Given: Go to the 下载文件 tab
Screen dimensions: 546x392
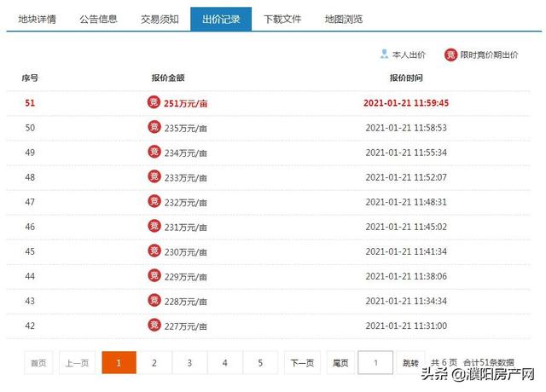Looking at the screenshot, I should pyautogui.click(x=282, y=19).
